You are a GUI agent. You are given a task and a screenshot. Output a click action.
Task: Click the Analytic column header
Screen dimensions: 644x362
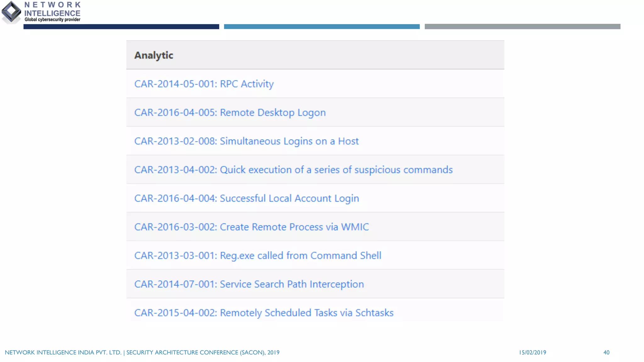tap(154, 55)
